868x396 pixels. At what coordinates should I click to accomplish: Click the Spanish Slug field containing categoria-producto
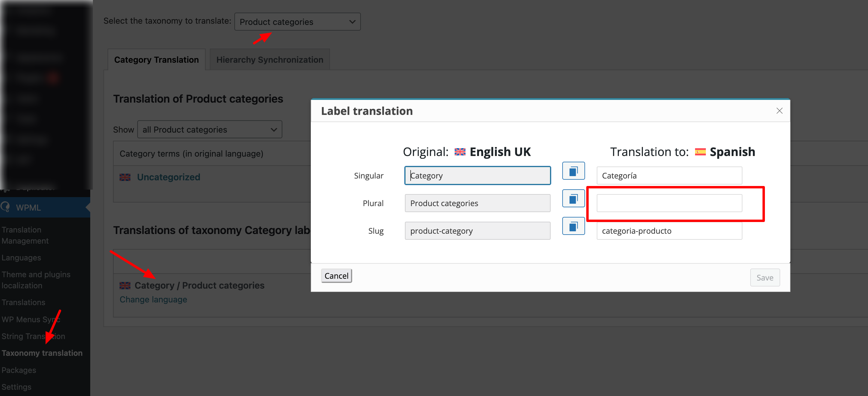tap(669, 231)
